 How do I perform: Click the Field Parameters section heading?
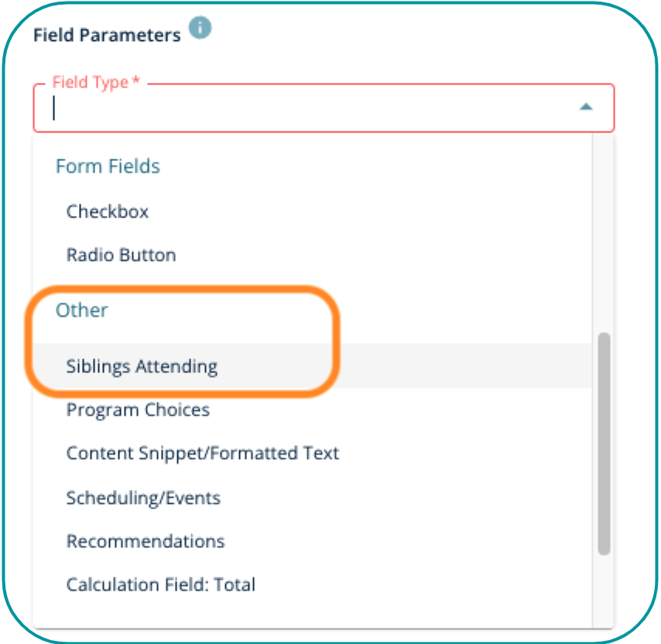tap(106, 36)
